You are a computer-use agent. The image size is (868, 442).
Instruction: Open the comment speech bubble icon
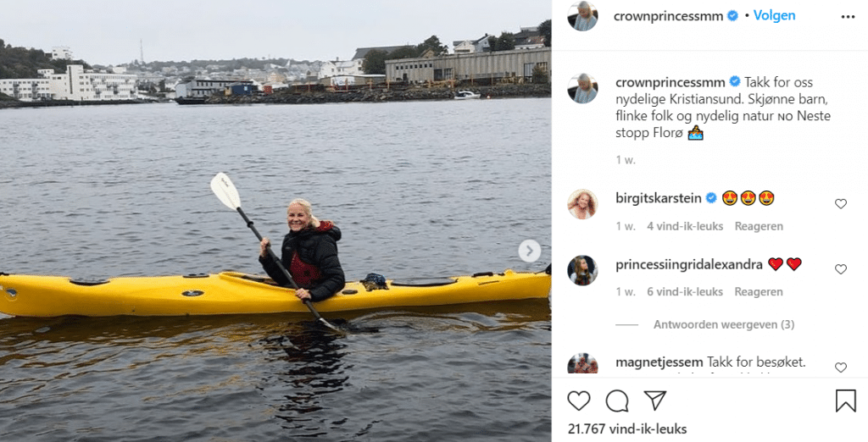click(617, 401)
